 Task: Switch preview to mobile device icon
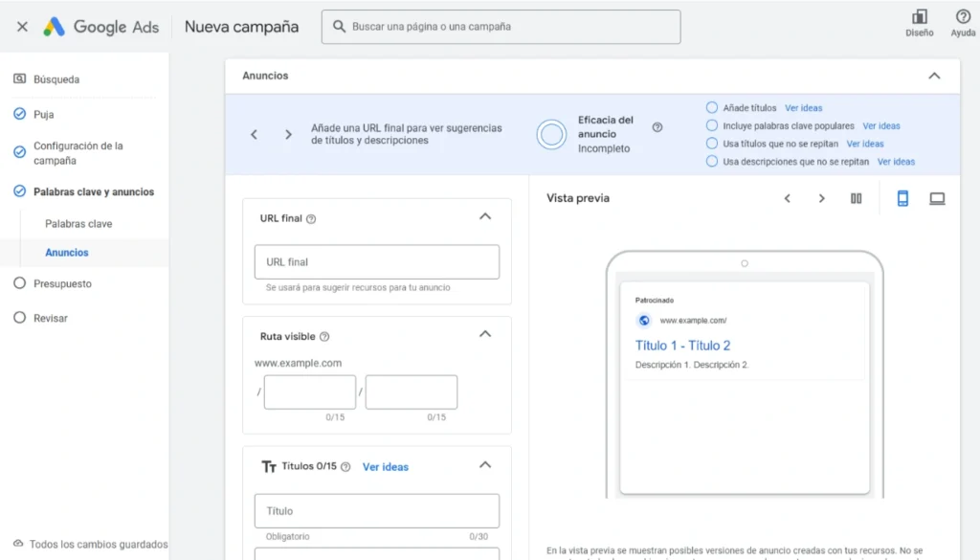pyautogui.click(x=902, y=198)
